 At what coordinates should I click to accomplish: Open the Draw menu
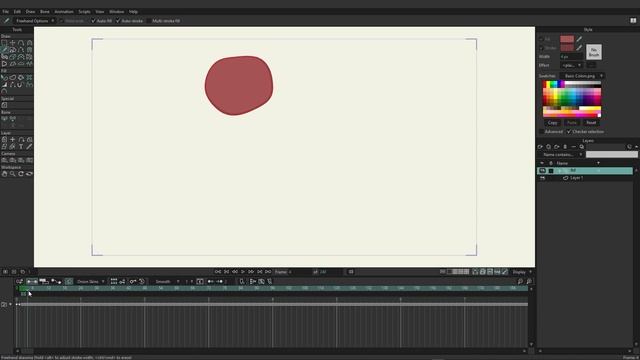pyautogui.click(x=30, y=11)
